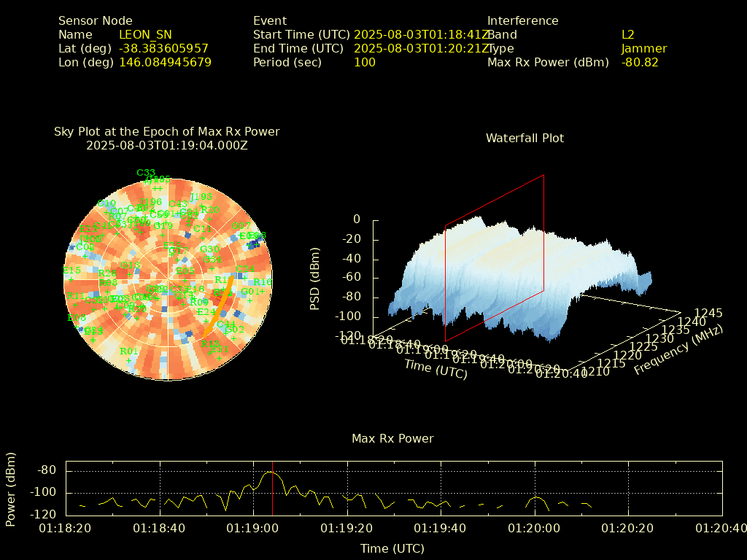Viewport: 747px width, 560px height.
Task: Click the peak of the Max Rx Power curve
Action: (271, 472)
